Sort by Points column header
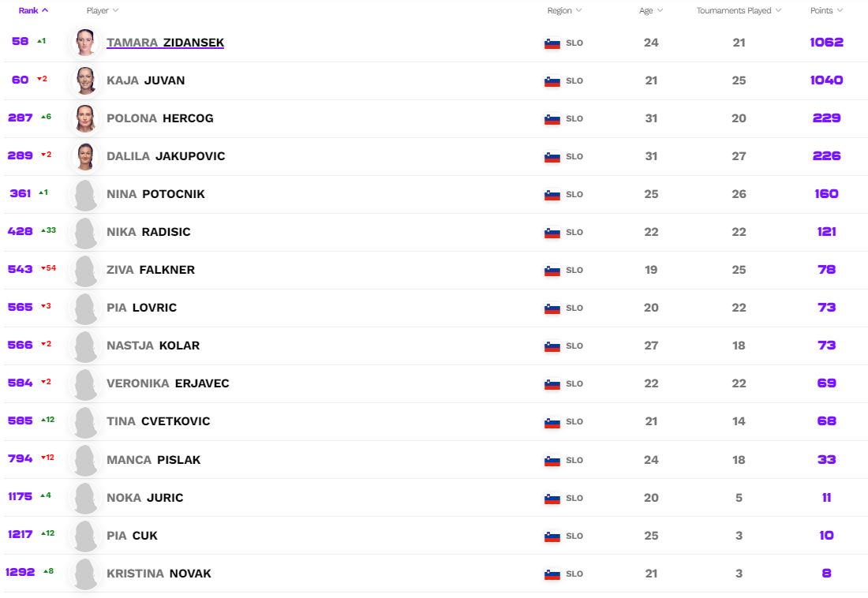868x598 pixels. pos(826,11)
